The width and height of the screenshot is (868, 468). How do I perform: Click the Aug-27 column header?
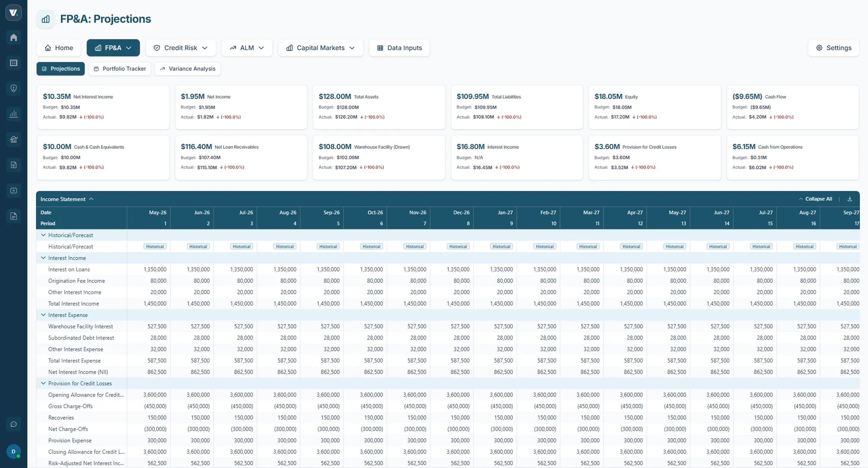point(807,212)
